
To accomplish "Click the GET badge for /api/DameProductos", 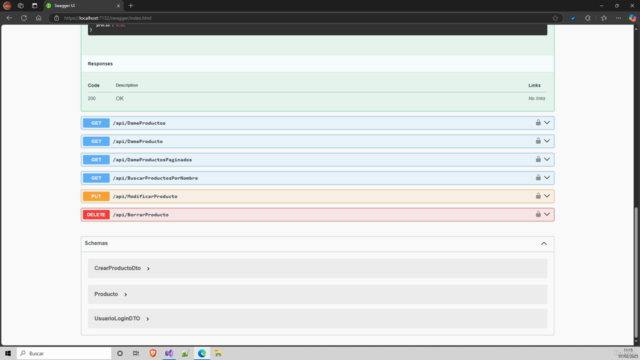I will [96, 123].
